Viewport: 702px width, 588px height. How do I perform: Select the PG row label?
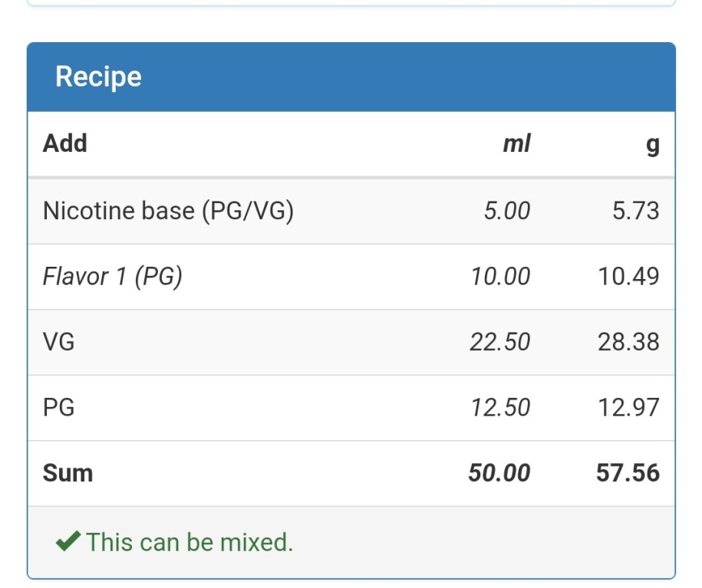(x=58, y=407)
